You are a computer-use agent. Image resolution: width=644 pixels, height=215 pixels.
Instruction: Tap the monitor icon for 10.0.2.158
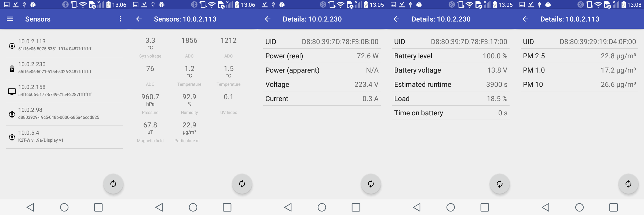pyautogui.click(x=12, y=92)
